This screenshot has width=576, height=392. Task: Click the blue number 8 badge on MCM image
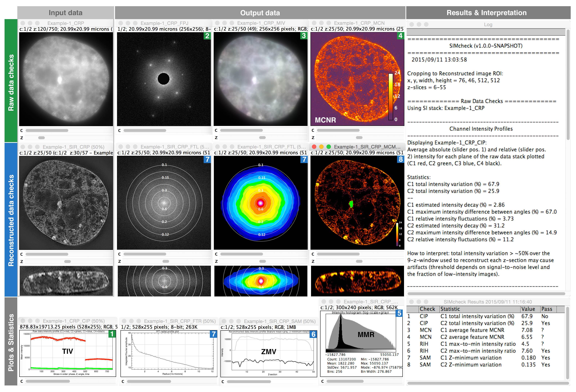click(401, 159)
